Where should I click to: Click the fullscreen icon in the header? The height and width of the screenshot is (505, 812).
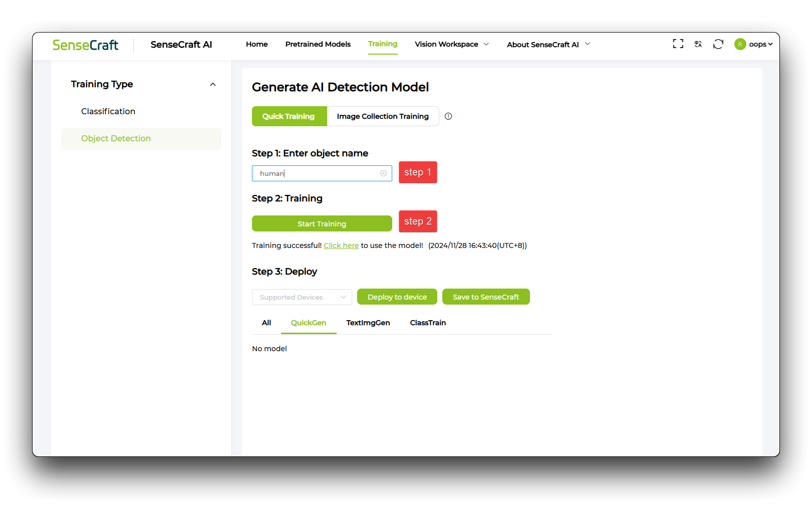[678, 44]
